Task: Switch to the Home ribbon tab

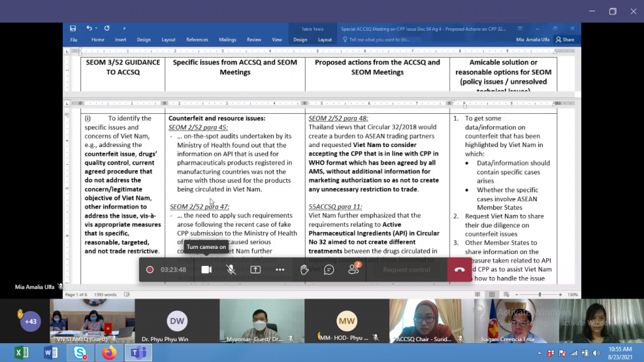Action: click(x=97, y=40)
